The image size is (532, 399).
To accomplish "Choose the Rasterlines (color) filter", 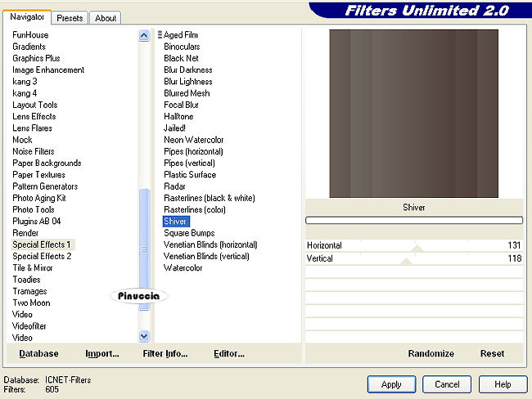I will point(195,209).
